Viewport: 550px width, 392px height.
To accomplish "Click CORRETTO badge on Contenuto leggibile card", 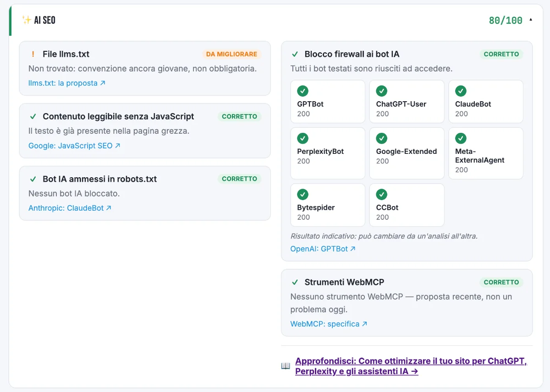I will coord(239,116).
